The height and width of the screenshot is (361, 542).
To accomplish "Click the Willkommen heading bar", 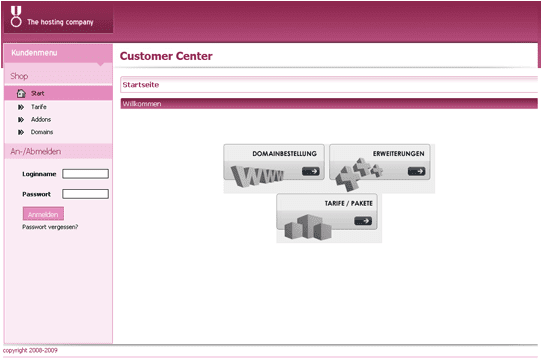I will click(329, 104).
